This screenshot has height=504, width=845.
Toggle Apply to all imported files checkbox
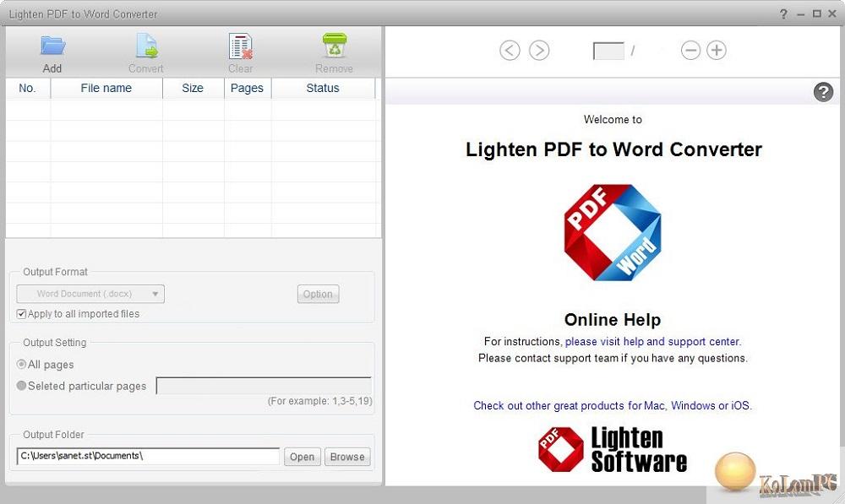click(22, 314)
